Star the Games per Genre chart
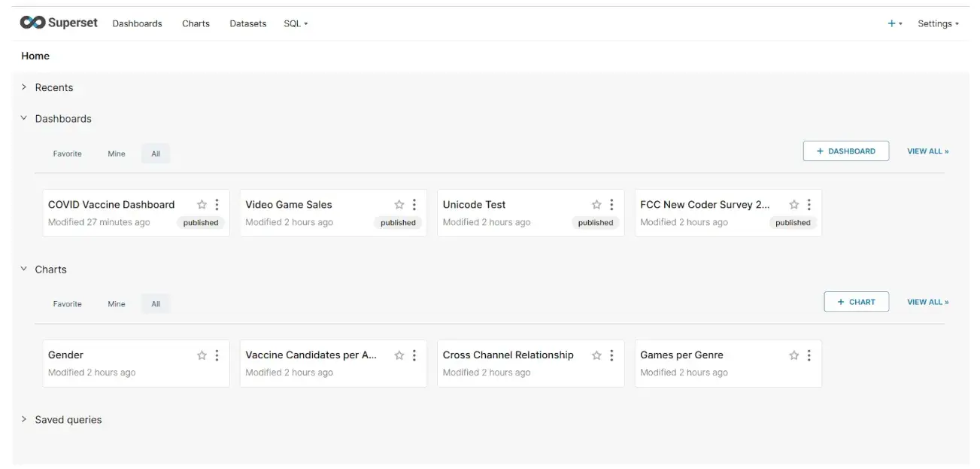 point(793,355)
